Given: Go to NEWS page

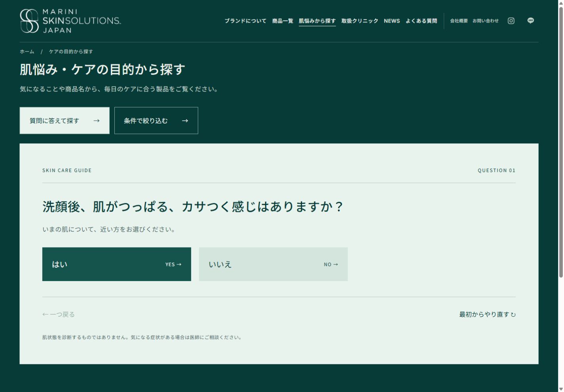Looking at the screenshot, I should (x=392, y=21).
